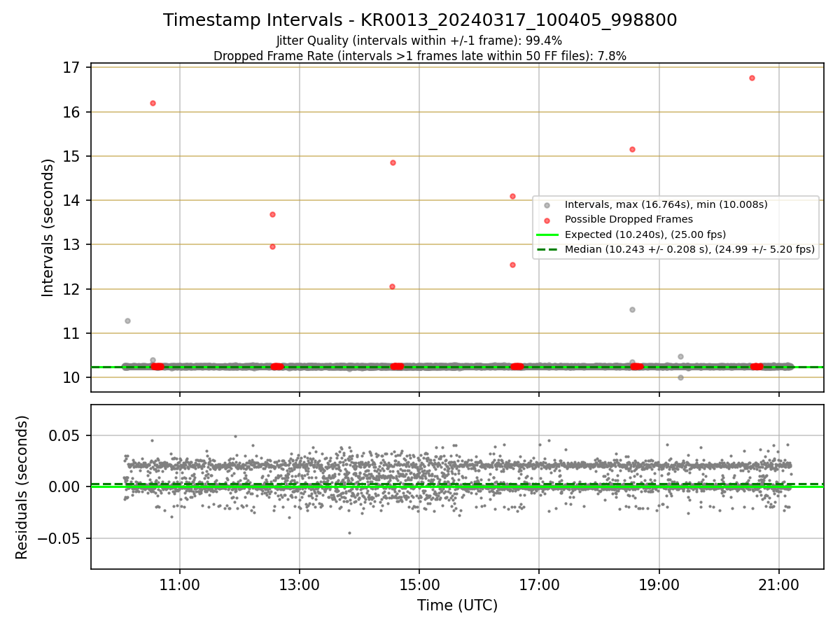Click the 'Time (UTC)' x-axis label

coord(458,605)
